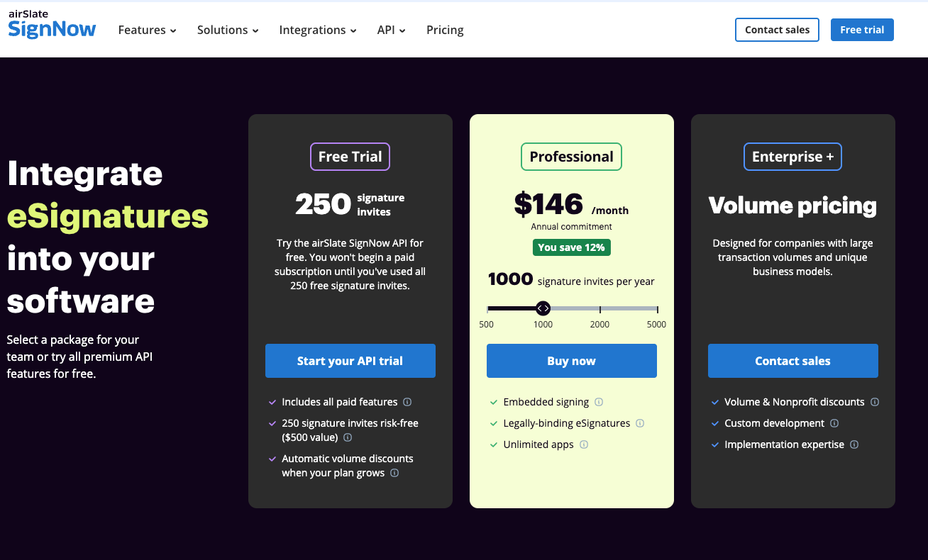Image resolution: width=928 pixels, height=560 pixels.
Task: Click the green checkmark beside Embedded signing
Action: coord(493,402)
